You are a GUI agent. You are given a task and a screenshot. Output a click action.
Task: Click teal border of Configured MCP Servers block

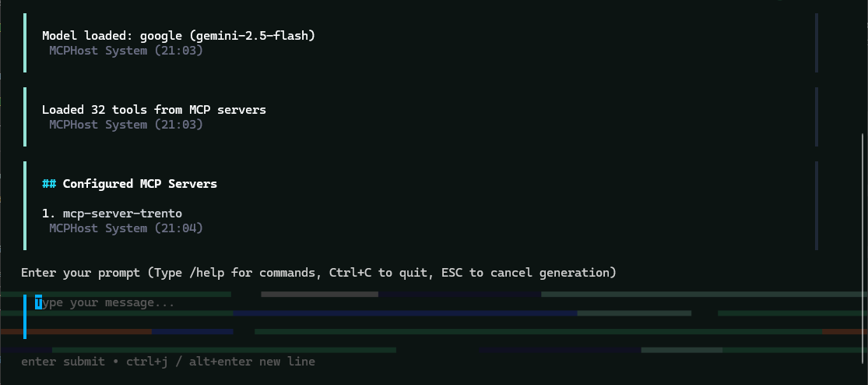25,206
